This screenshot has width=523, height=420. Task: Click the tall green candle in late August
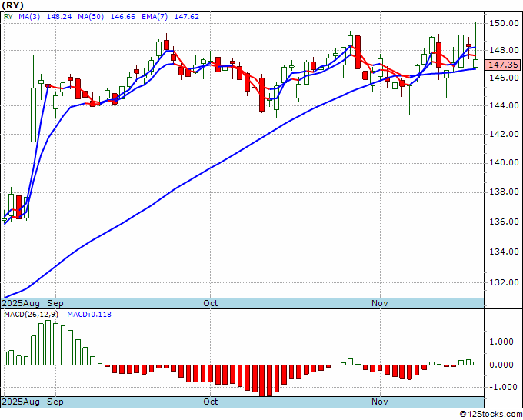point(33,115)
